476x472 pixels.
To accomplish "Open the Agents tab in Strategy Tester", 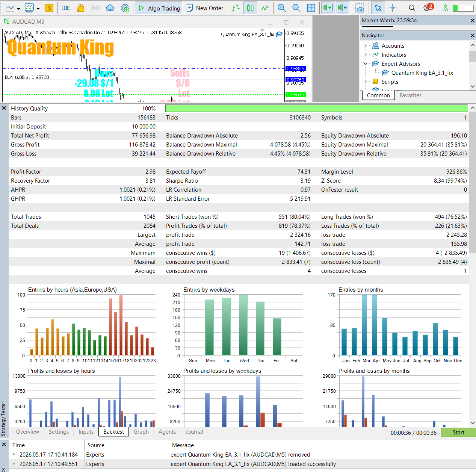I will click(167, 432).
